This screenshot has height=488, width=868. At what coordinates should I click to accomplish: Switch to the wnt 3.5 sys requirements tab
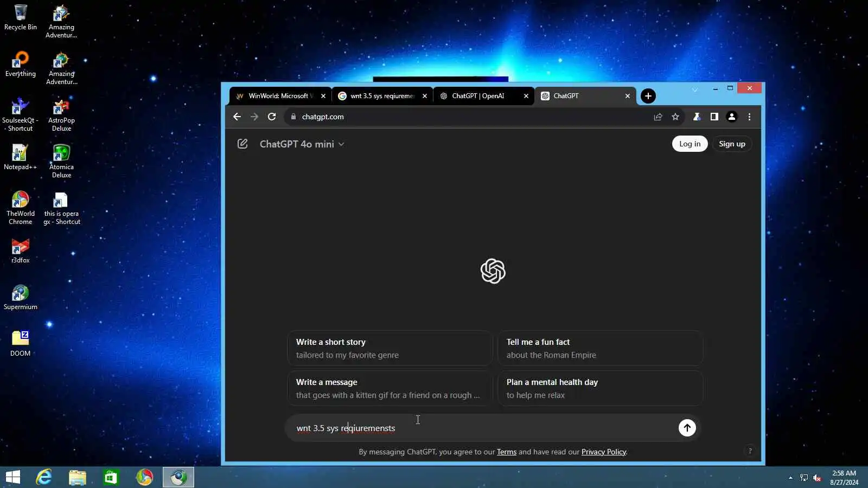(x=382, y=96)
